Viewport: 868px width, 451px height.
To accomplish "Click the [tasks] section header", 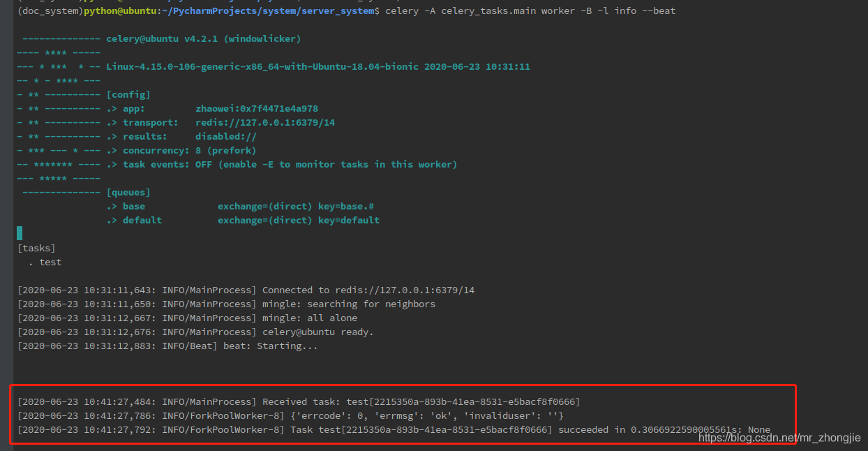I will pyautogui.click(x=36, y=248).
